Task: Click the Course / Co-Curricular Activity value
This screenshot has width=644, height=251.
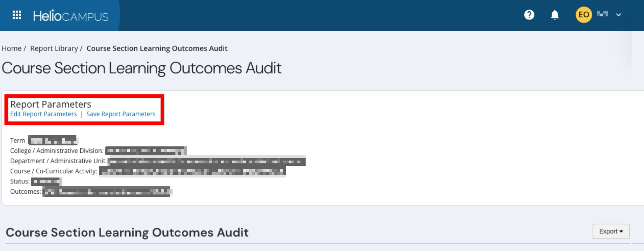Action: click(192, 171)
